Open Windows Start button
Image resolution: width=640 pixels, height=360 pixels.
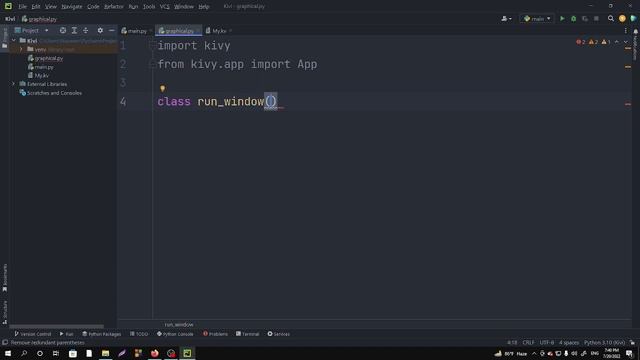8,353
